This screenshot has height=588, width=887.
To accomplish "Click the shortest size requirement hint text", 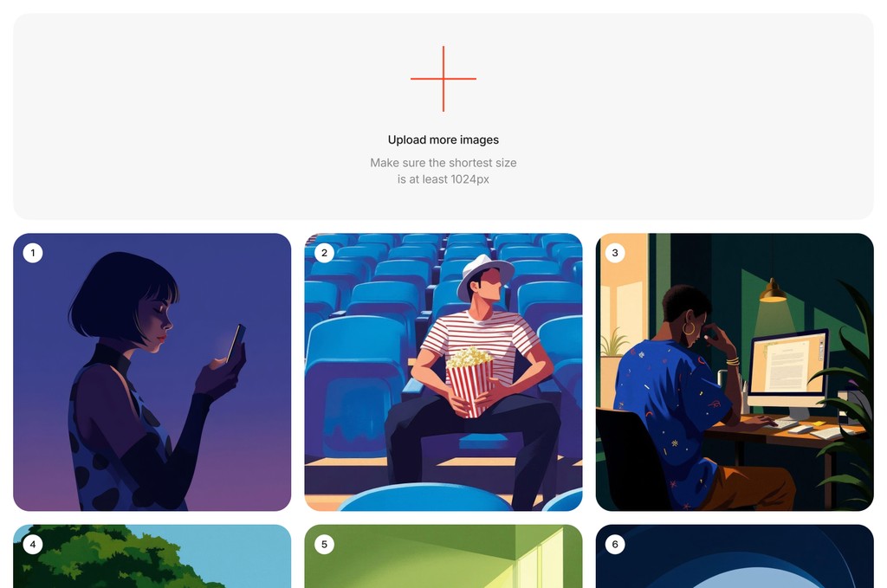I will click(x=443, y=171).
